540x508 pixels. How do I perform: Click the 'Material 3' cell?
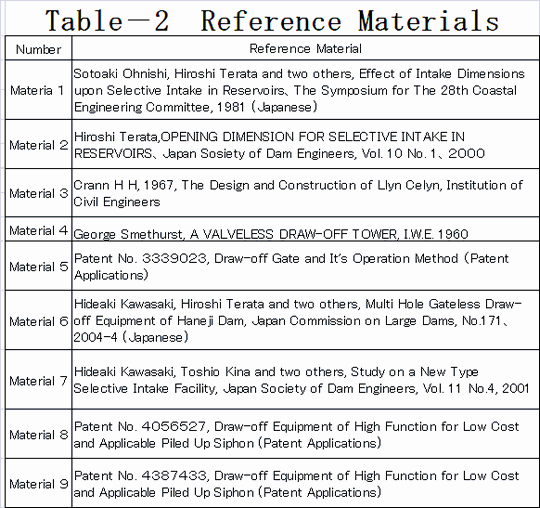39,193
